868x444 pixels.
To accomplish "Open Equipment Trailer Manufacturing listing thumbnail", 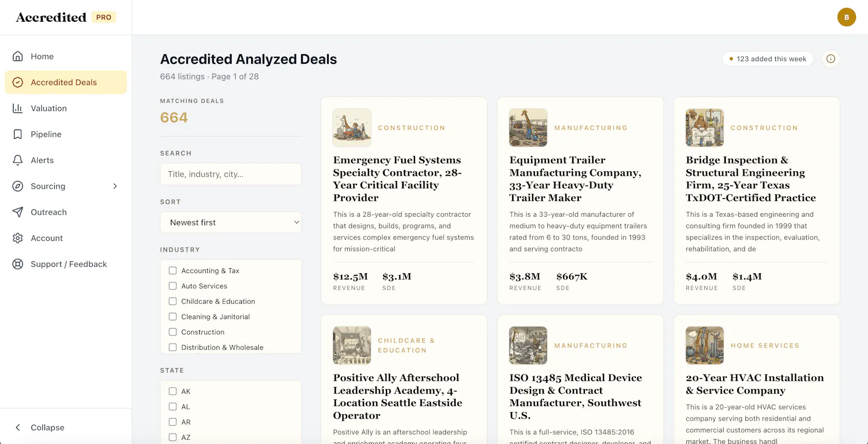I will click(528, 128).
